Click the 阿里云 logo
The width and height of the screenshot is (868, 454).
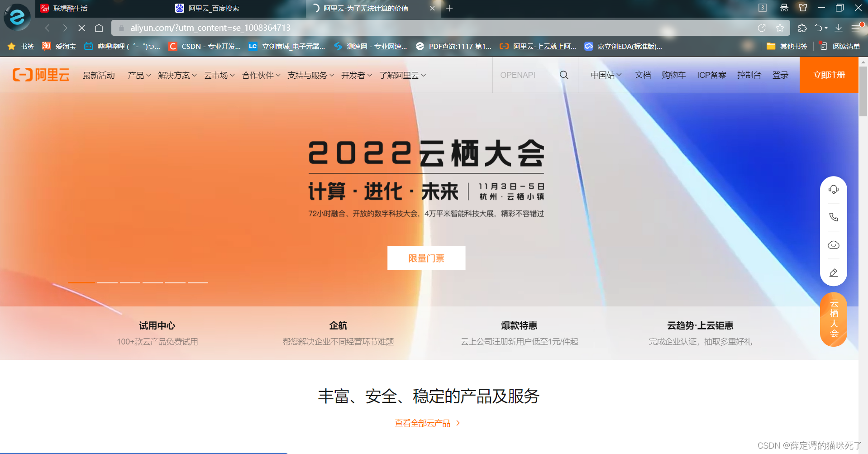pos(41,75)
